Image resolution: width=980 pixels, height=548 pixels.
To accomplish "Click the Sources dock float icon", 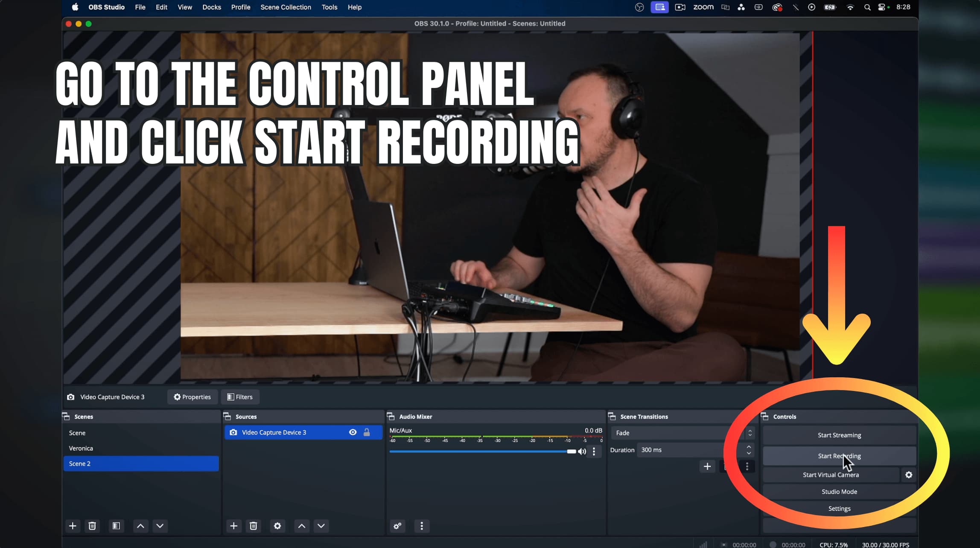I will click(x=227, y=416).
